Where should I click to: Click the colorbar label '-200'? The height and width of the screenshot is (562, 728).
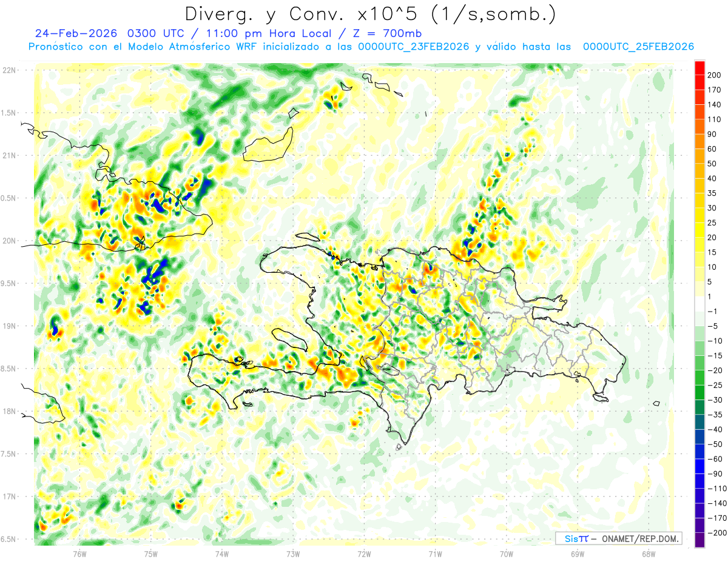718,533
